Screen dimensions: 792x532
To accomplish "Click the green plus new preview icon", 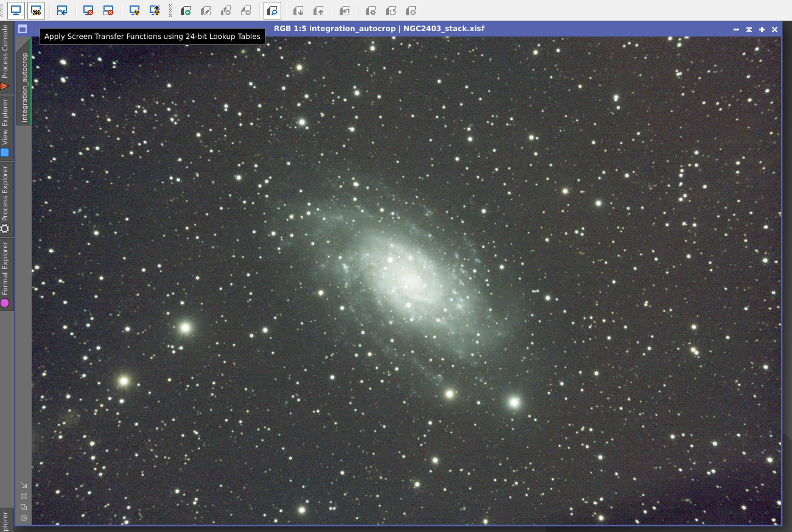I will [x=186, y=10].
